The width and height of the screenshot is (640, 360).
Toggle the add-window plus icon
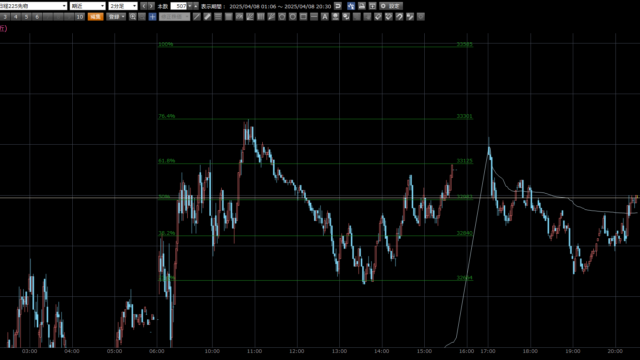click(x=372, y=6)
